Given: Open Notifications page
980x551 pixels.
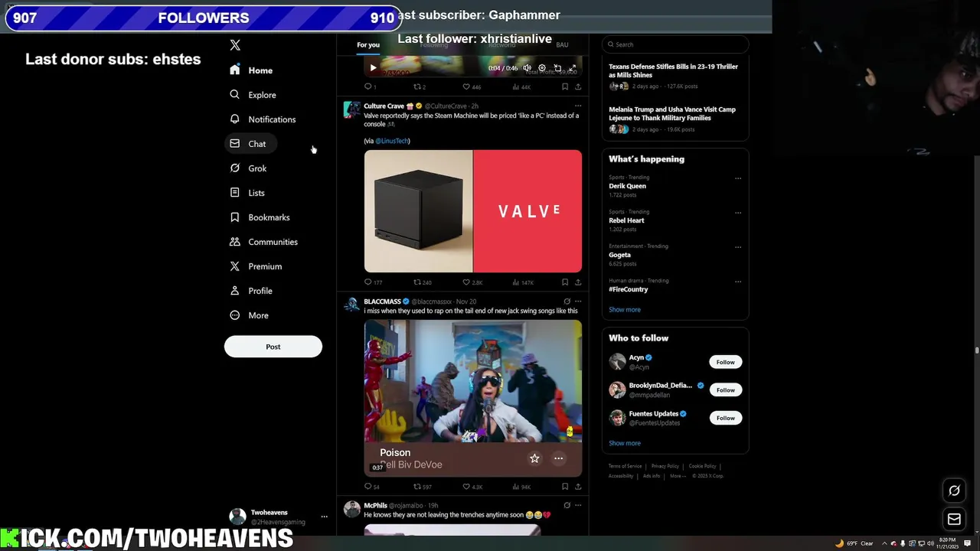Looking at the screenshot, I should click(x=263, y=119).
